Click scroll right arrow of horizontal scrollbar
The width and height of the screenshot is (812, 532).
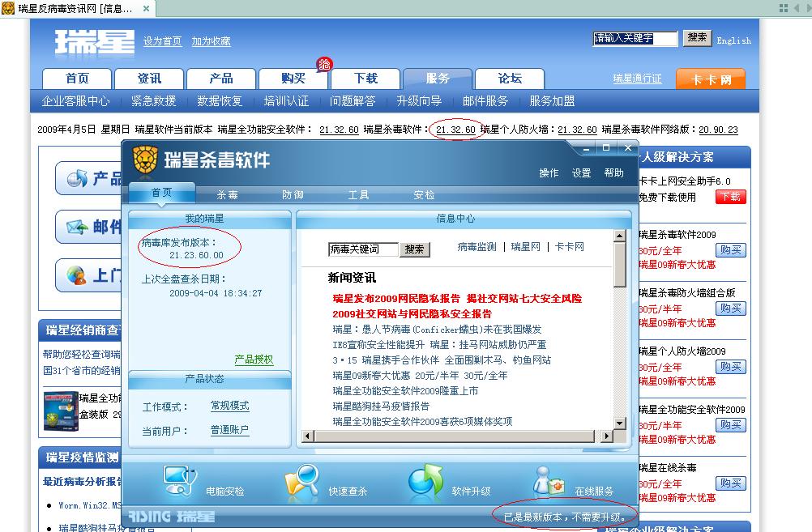pyautogui.click(x=606, y=436)
